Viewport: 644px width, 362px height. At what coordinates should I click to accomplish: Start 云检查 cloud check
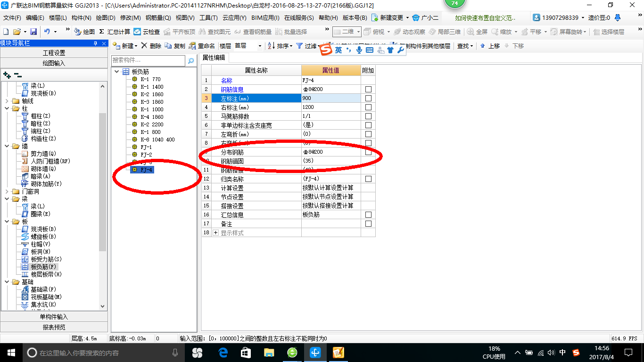point(147,32)
